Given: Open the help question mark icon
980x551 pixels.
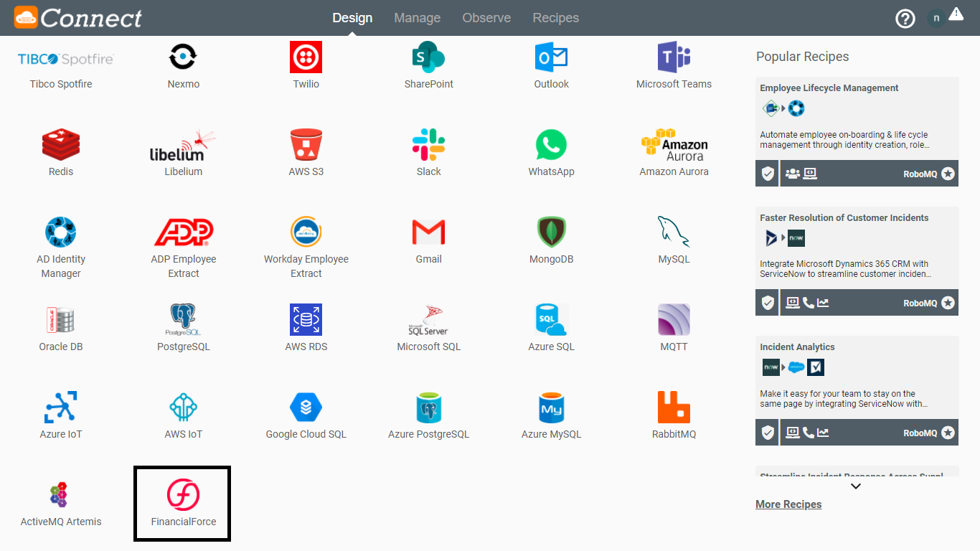Looking at the screenshot, I should point(905,18).
